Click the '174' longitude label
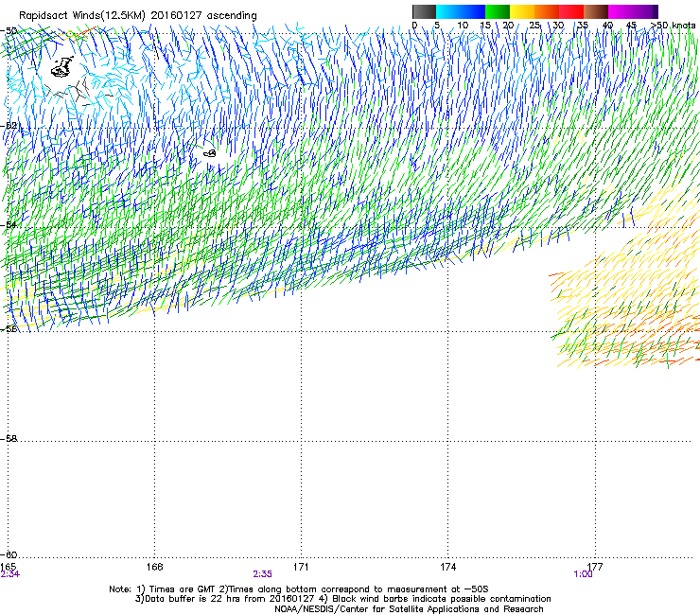700x615 pixels. [447, 567]
